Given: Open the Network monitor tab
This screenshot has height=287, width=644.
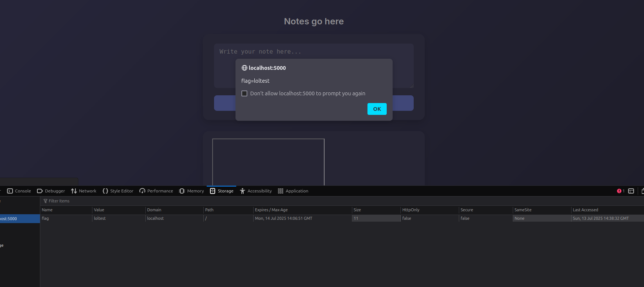Looking at the screenshot, I should pos(84,191).
